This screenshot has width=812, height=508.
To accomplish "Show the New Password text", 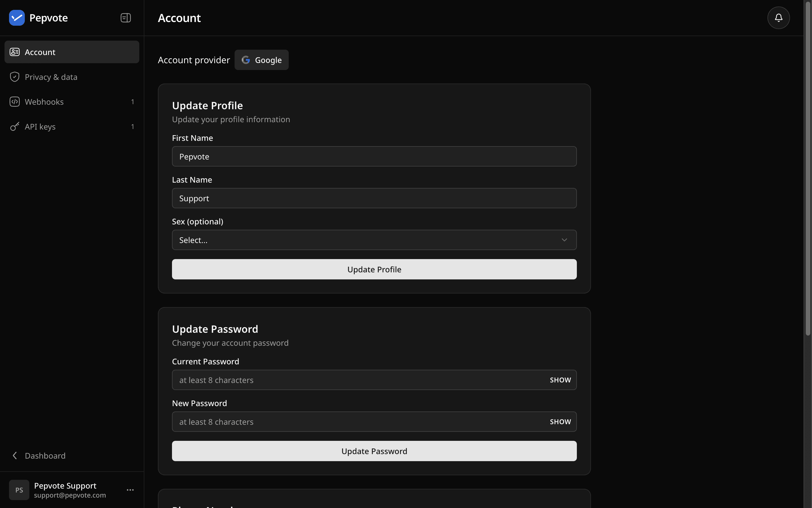I will 560,422.
